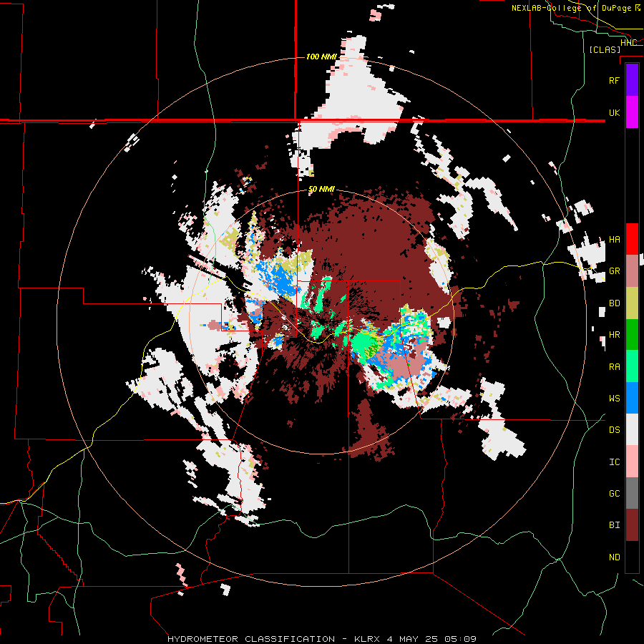Viewport: 644px width, 644px height.
Task: Pick the mint green RA legend swatch
Action: pyautogui.click(x=632, y=366)
